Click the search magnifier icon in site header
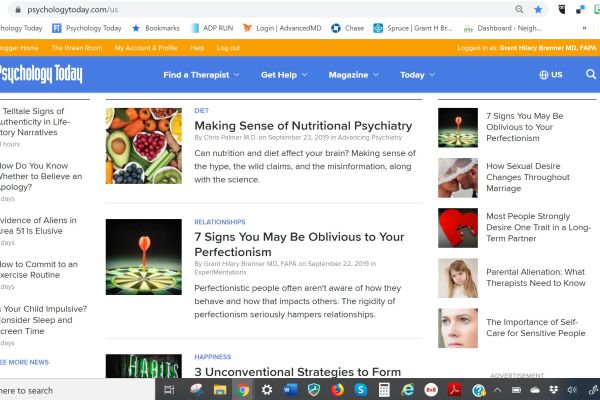The image size is (600, 400). (x=591, y=74)
